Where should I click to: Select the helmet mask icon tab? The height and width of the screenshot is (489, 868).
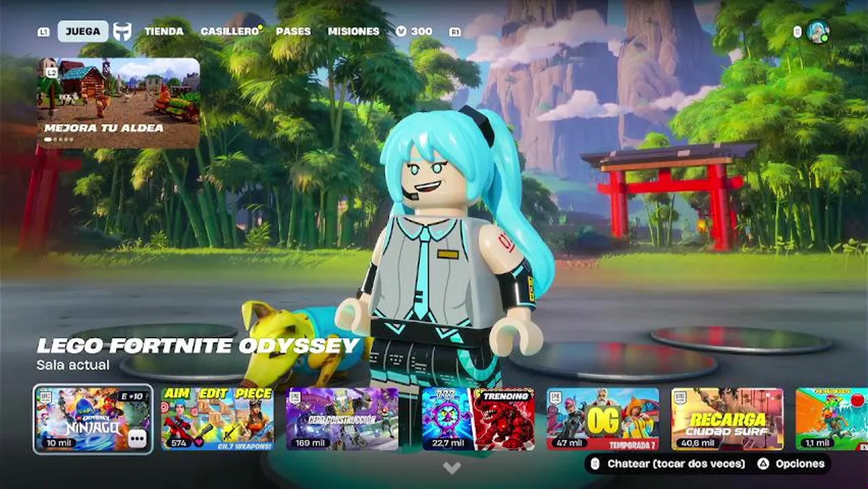point(122,31)
